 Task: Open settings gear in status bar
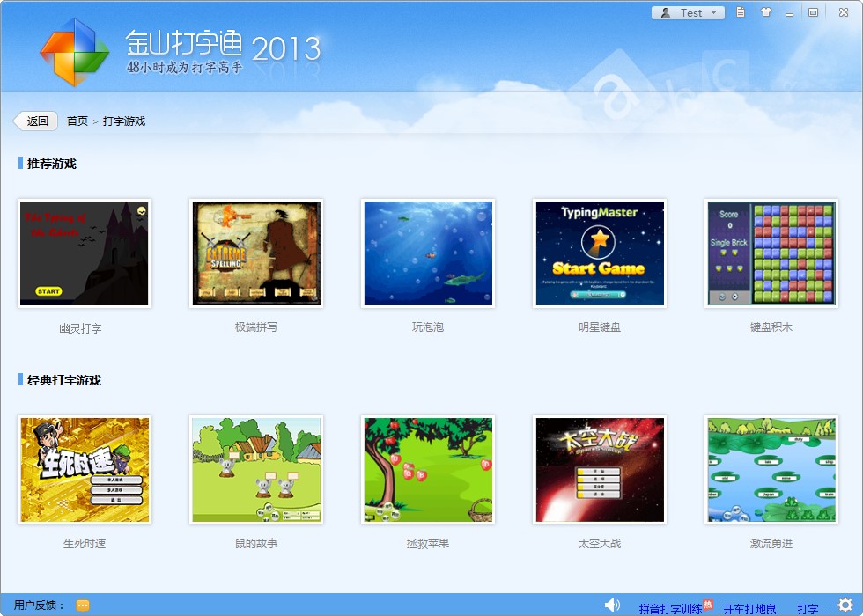point(845,605)
